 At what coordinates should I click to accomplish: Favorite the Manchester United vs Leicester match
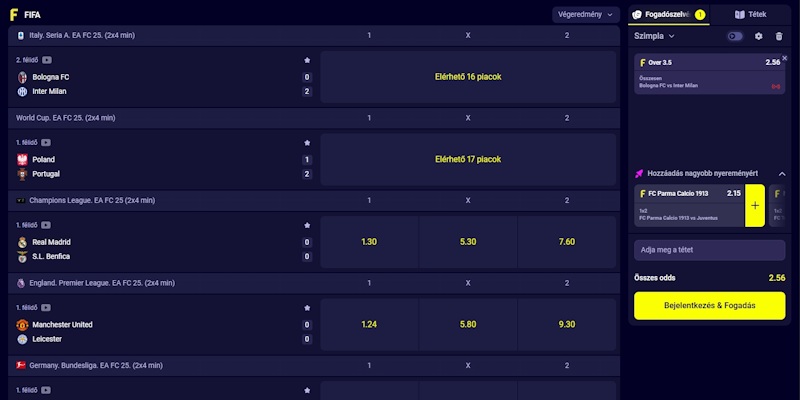307,308
